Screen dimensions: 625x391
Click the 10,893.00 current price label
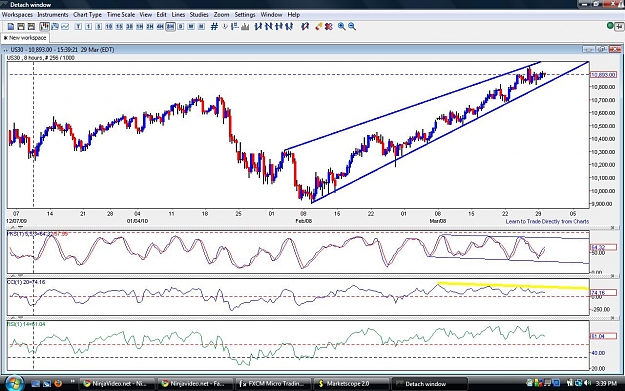click(x=603, y=75)
